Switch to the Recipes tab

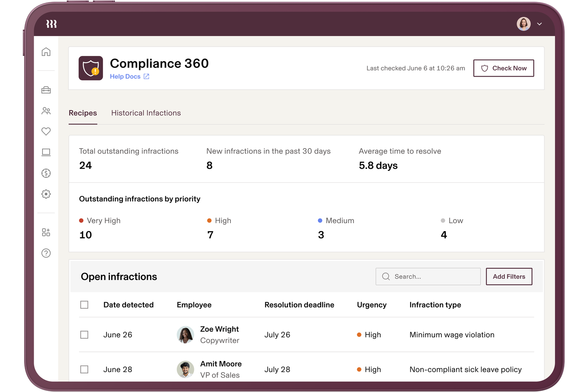click(83, 113)
